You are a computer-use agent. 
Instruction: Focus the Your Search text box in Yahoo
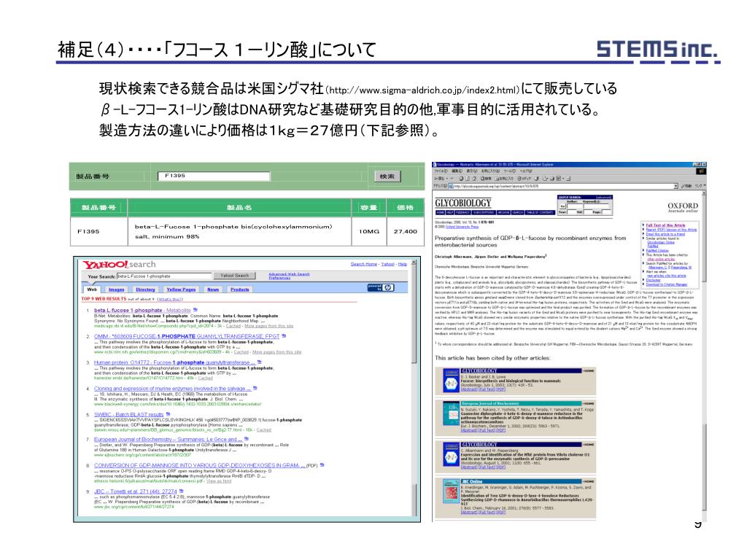(164, 276)
